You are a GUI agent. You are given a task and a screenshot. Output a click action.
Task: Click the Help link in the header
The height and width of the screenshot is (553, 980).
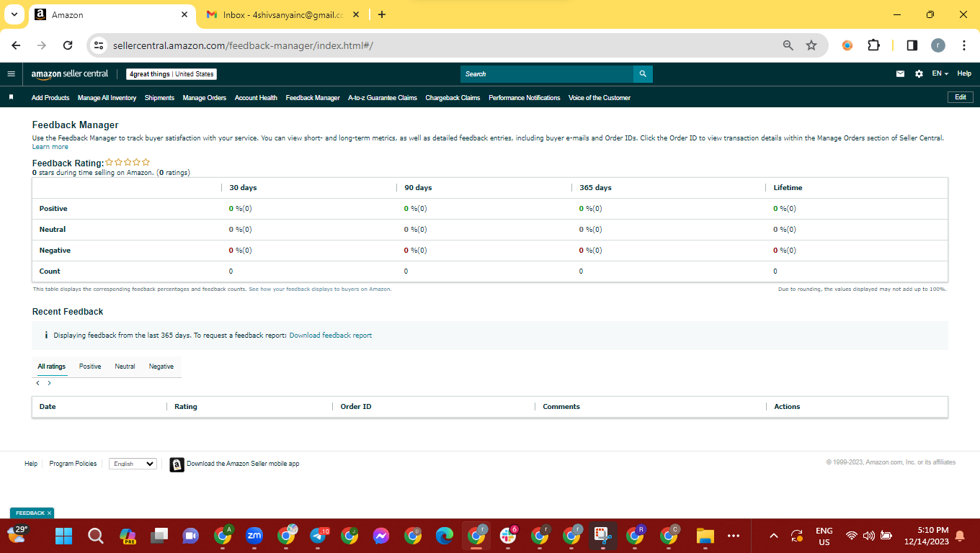pos(964,73)
